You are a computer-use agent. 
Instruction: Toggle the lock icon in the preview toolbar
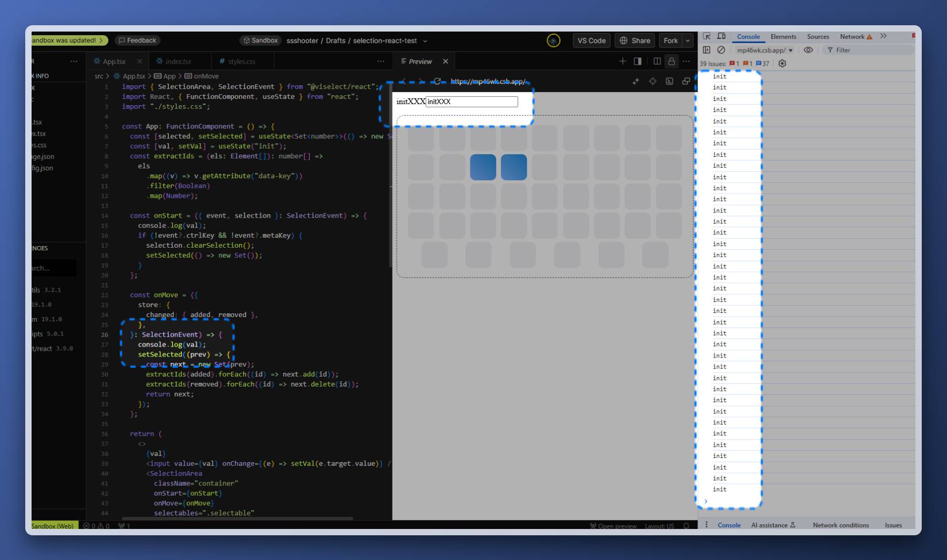(671, 62)
